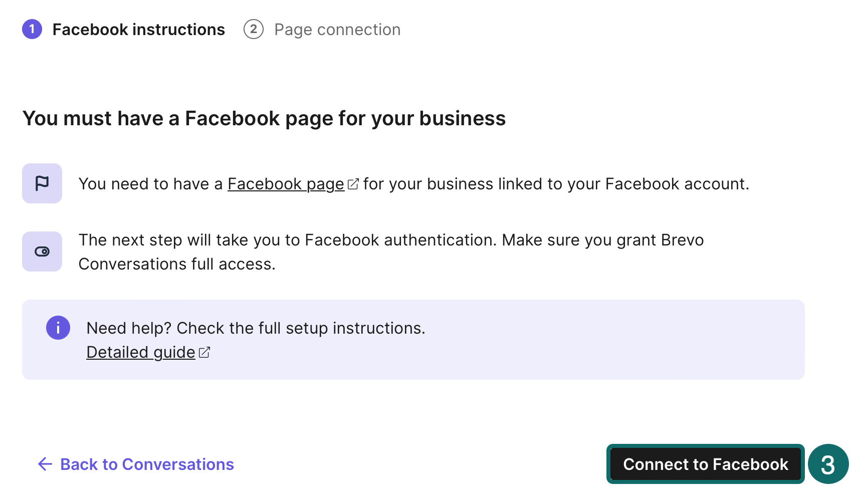This screenshot has width=854, height=504.
Task: Click the Need help info banner
Action: tap(412, 340)
